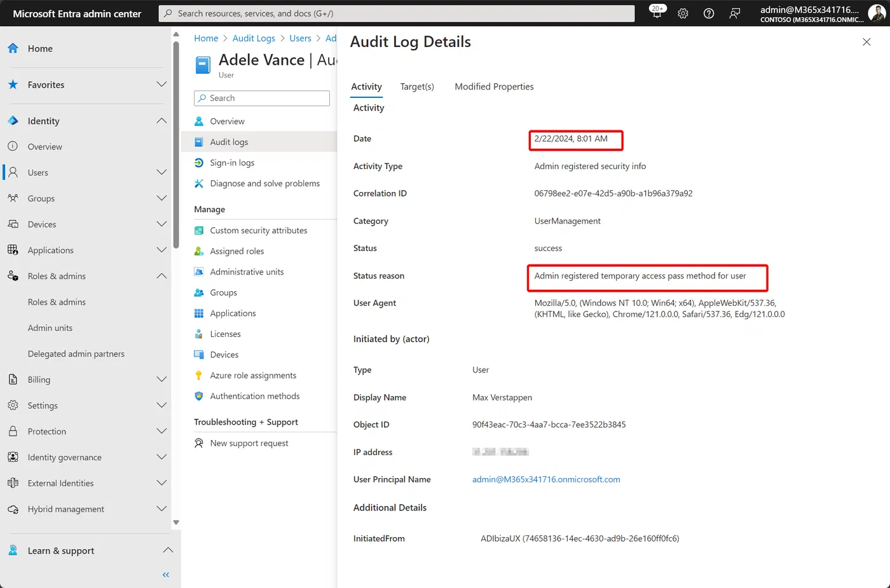Click the Home breadcrumb link
The width and height of the screenshot is (890, 588).
tap(206, 38)
